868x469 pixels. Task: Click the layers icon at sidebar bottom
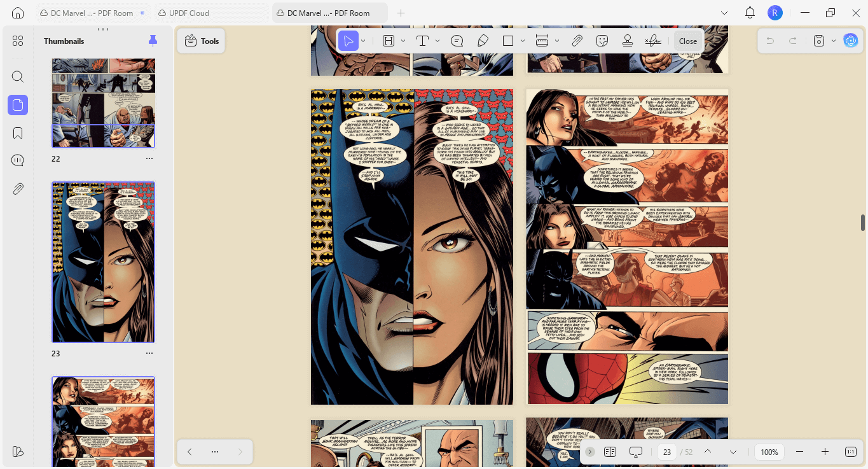[18, 451]
